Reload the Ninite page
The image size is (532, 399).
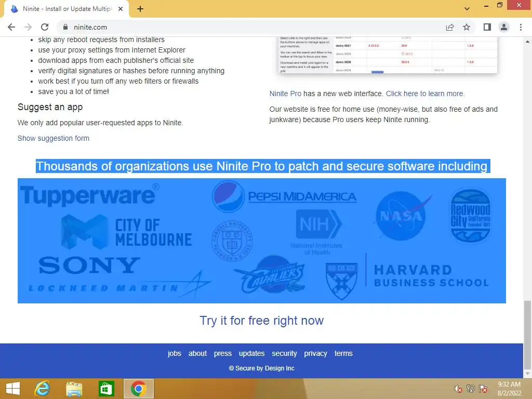tap(45, 27)
